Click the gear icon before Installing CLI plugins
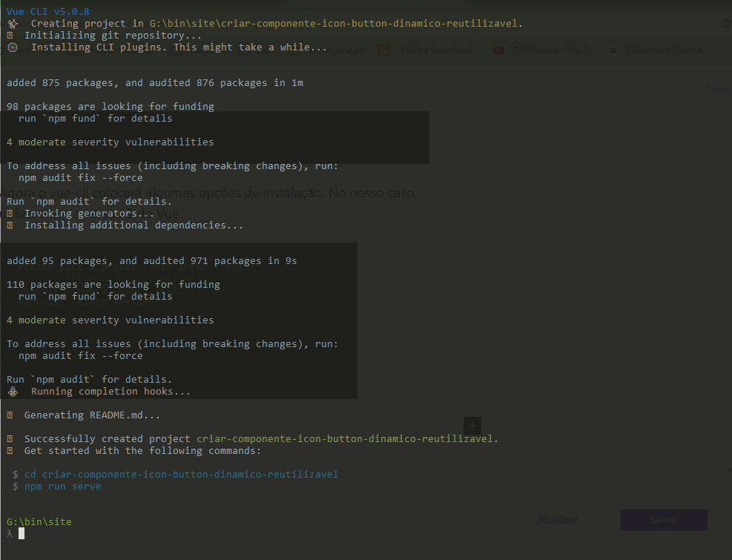Image resolution: width=732 pixels, height=560 pixels. coord(12,47)
